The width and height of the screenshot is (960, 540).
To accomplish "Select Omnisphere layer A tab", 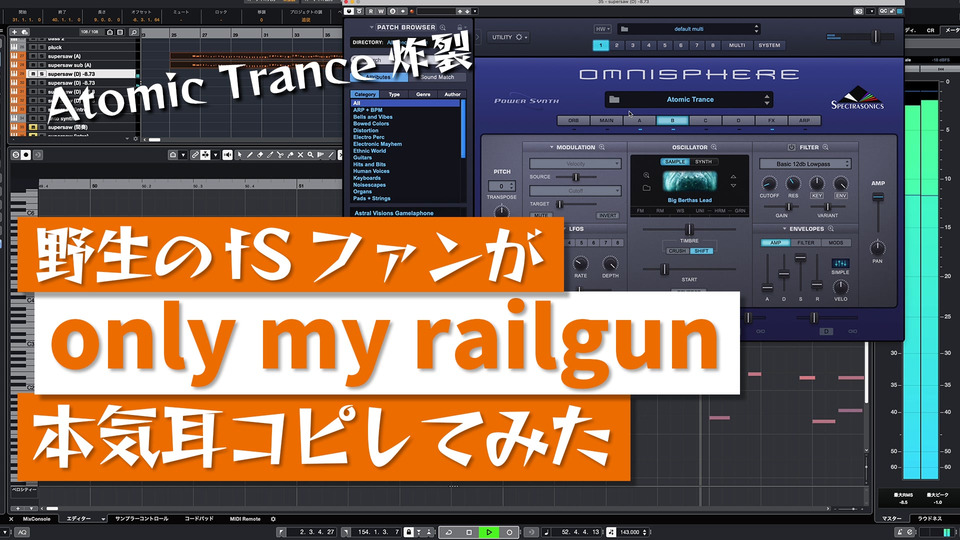I will point(639,121).
